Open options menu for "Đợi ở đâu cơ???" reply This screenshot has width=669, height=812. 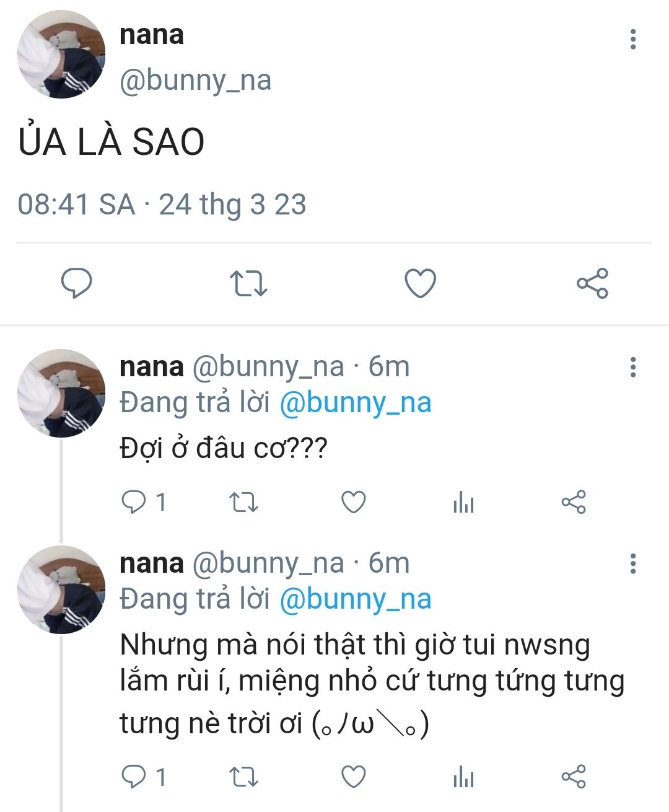[x=632, y=367]
